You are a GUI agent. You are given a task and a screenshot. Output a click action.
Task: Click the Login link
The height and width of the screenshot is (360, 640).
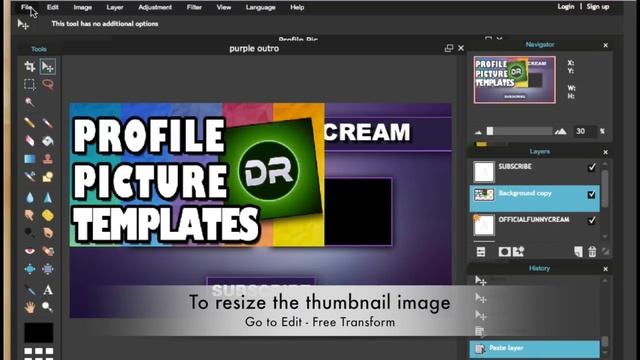click(566, 7)
